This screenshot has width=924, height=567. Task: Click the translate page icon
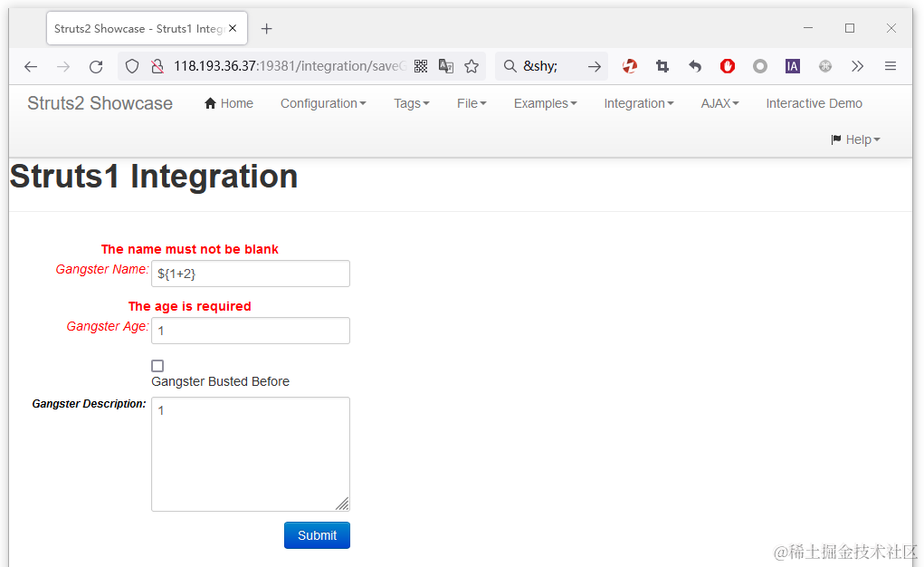click(x=446, y=66)
